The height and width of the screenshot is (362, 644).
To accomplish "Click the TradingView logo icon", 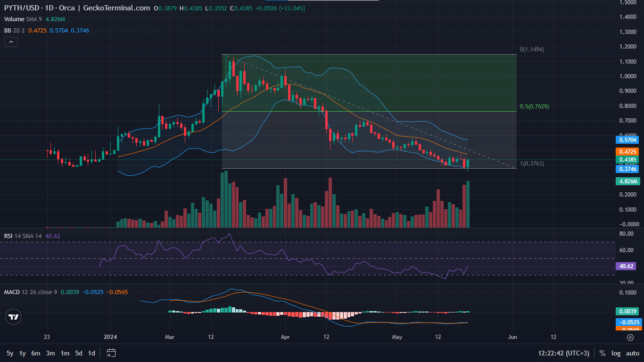I will tap(14, 317).
